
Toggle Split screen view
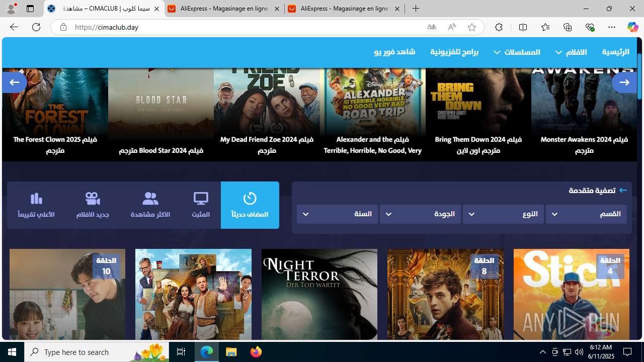point(523,27)
